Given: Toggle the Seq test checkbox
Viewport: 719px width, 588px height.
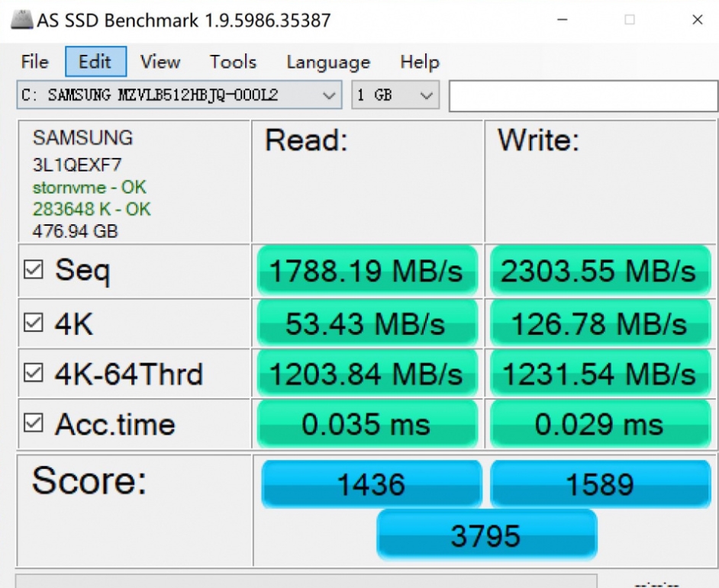Looking at the screenshot, I should 34,269.
